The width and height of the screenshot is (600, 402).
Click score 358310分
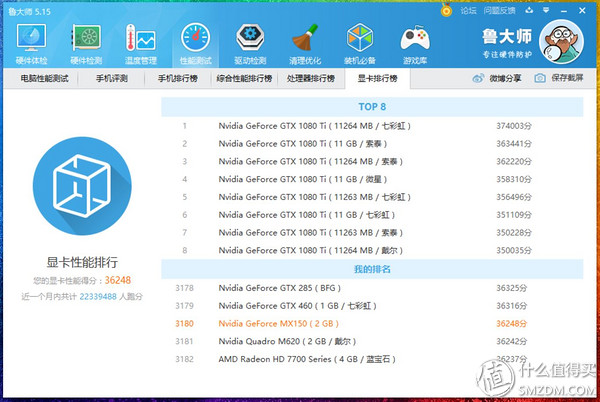pos(514,179)
